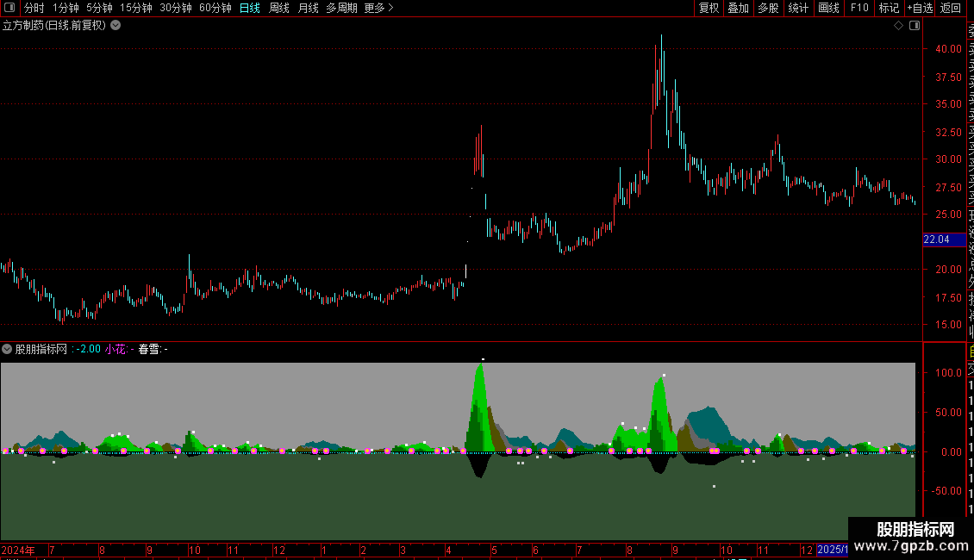Open F10 company info
Image resolution: width=974 pixels, height=560 pixels.
click(859, 8)
